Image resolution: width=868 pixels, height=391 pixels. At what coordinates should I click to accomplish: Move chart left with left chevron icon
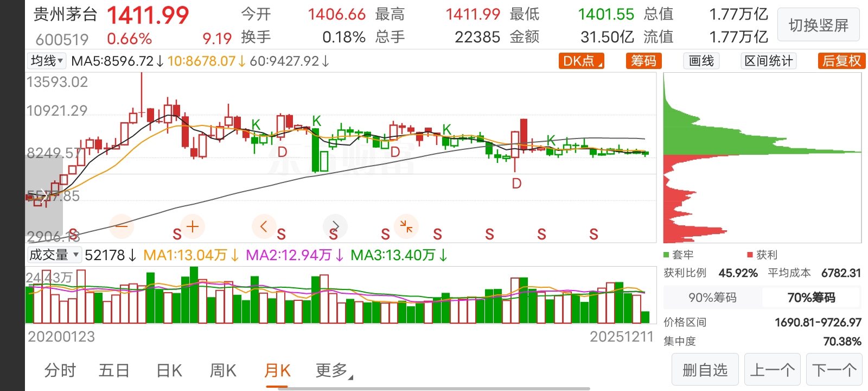tap(264, 226)
